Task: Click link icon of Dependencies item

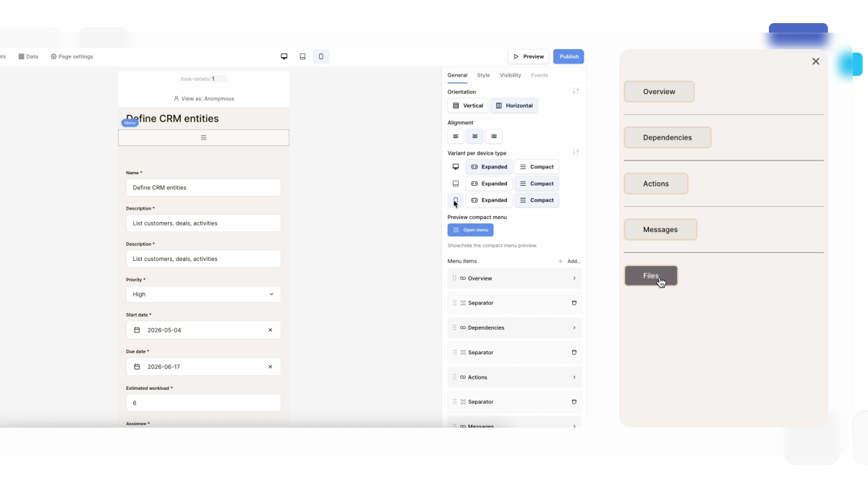Action: (463, 328)
